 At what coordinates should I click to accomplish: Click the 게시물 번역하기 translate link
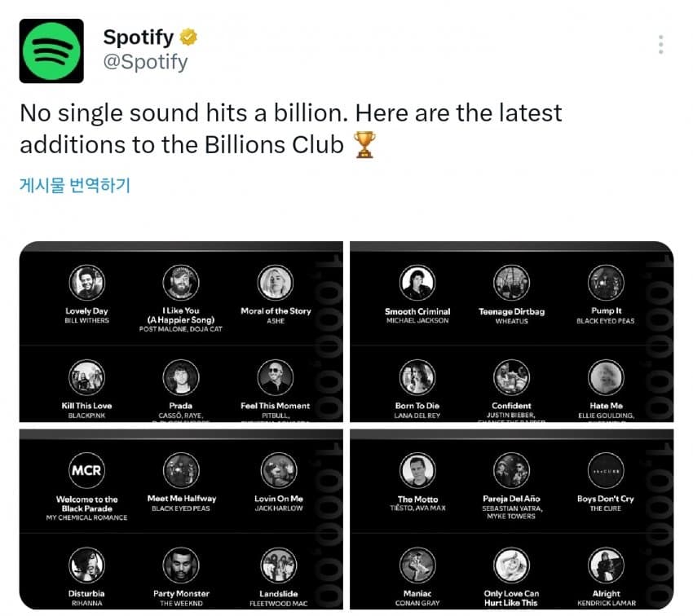pyautogui.click(x=73, y=184)
